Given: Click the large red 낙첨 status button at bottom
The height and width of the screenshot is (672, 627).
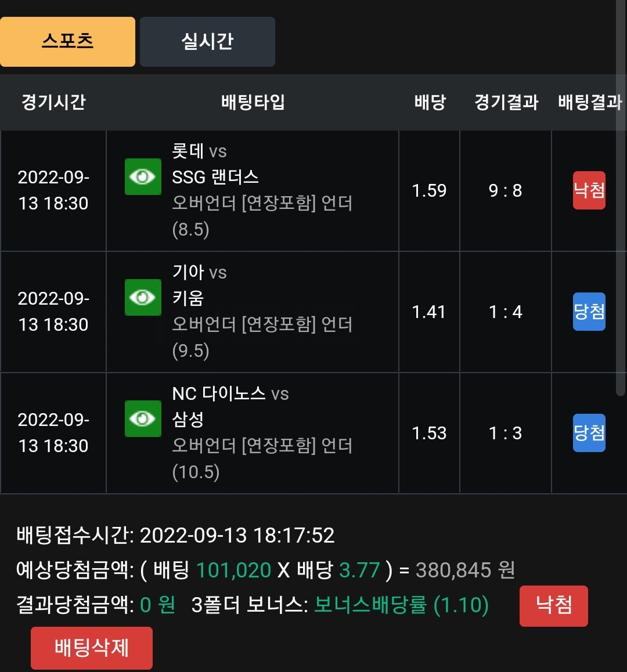Looking at the screenshot, I should [x=554, y=606].
